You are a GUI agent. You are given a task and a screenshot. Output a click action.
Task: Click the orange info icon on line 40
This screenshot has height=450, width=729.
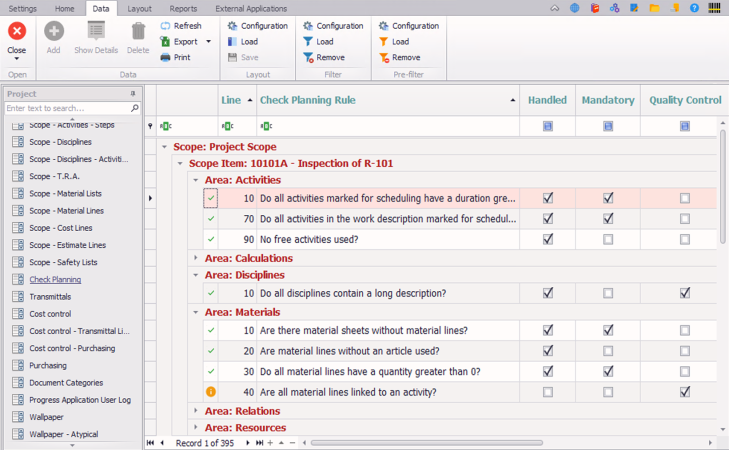pyautogui.click(x=211, y=392)
